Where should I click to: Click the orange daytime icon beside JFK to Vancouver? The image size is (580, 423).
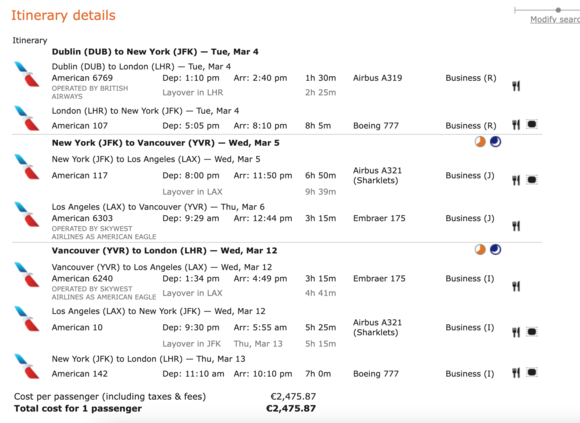coord(480,142)
